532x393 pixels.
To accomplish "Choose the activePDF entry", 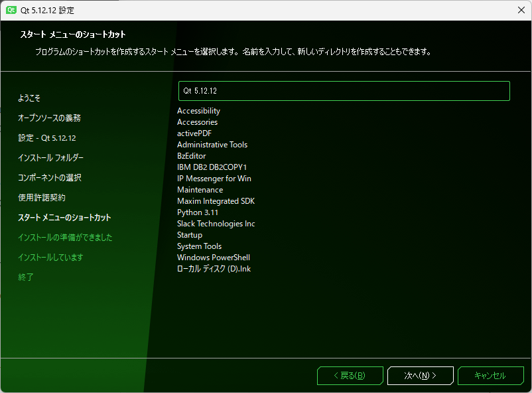I will [194, 133].
